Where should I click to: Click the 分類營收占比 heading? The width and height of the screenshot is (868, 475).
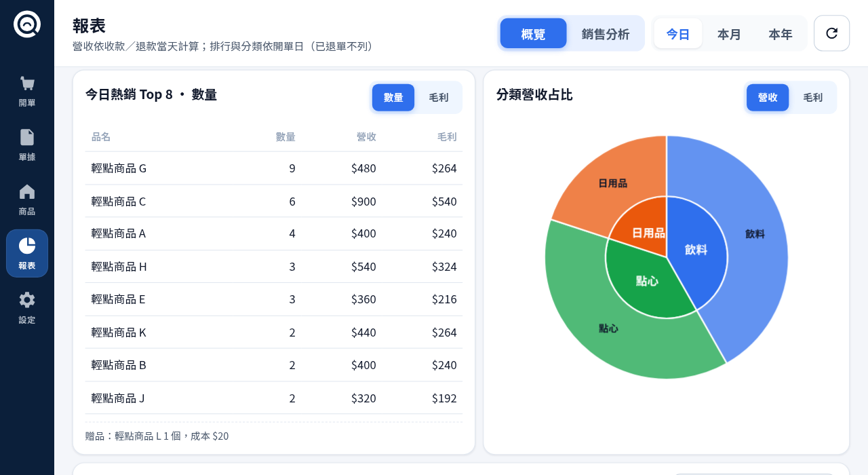click(x=534, y=94)
